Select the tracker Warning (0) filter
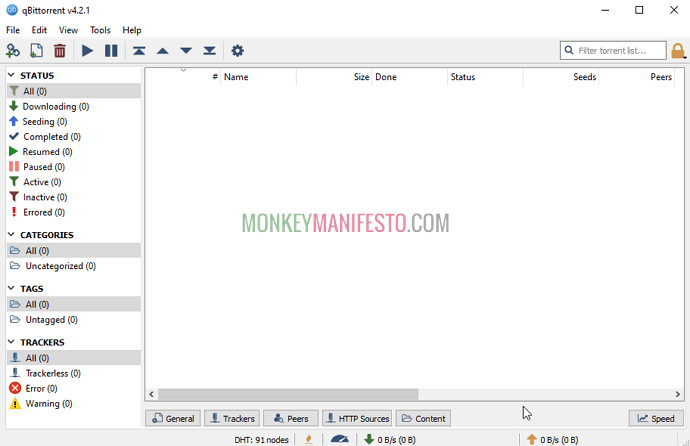 click(74, 403)
